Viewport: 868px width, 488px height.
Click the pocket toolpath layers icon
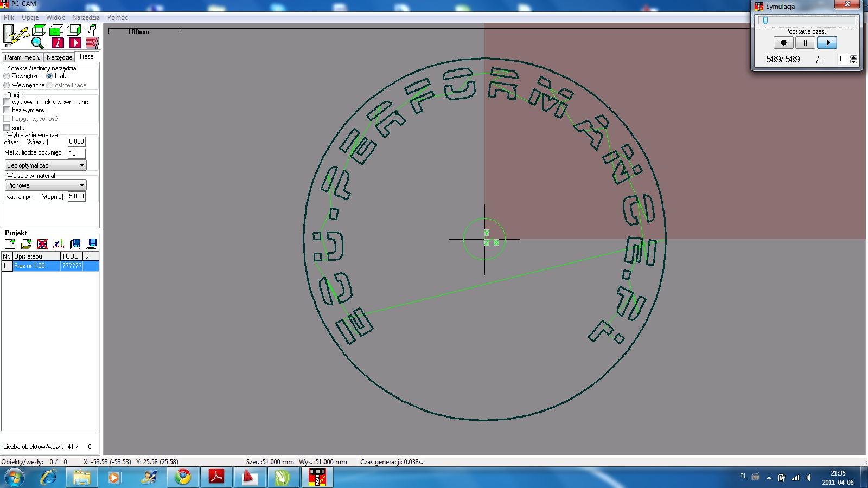(x=92, y=43)
